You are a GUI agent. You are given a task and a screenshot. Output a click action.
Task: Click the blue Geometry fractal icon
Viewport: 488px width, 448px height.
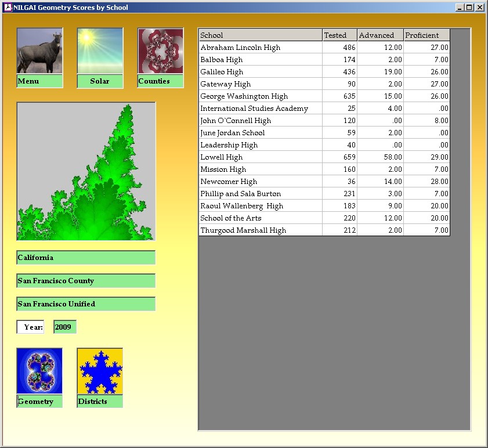point(39,371)
